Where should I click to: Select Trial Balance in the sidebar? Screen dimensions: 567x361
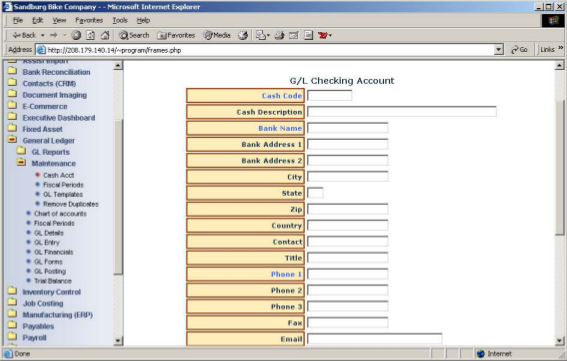coord(53,281)
